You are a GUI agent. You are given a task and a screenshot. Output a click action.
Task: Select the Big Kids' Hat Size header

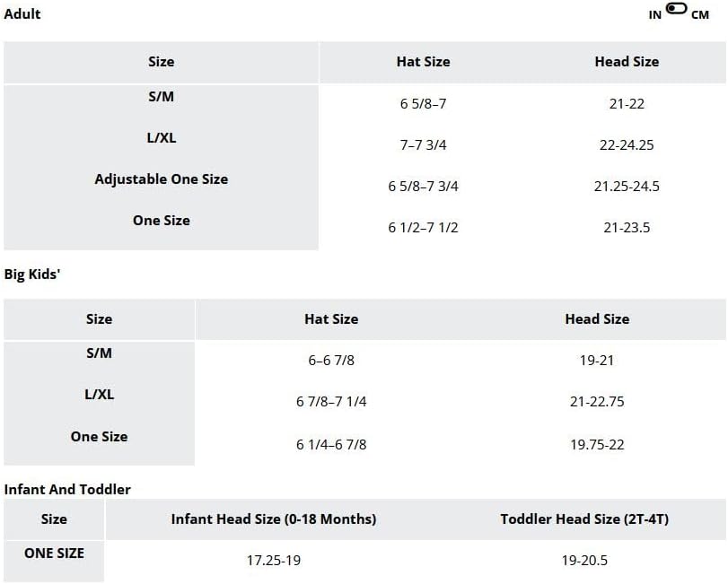click(x=331, y=319)
